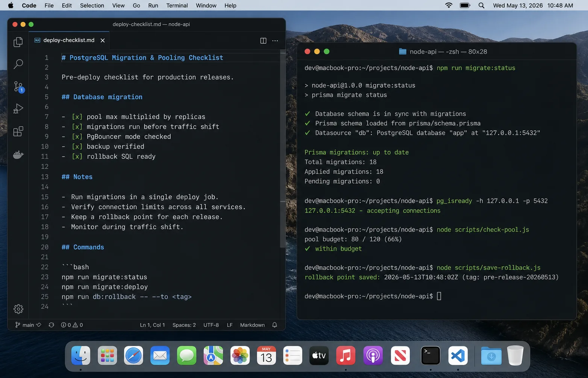Viewport: 588px width, 378px height.
Task: Toggle checkbox for PgBouncer mode checked
Action: (77, 137)
